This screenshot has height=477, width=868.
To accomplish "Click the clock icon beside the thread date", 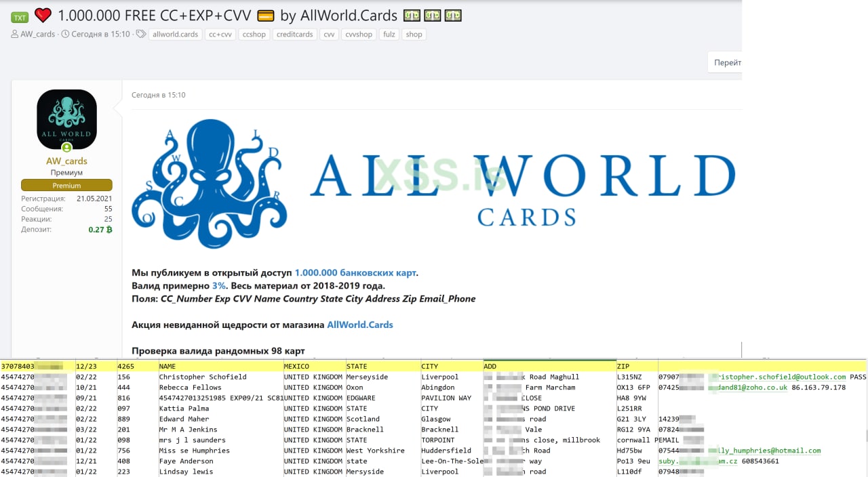I will (x=65, y=35).
